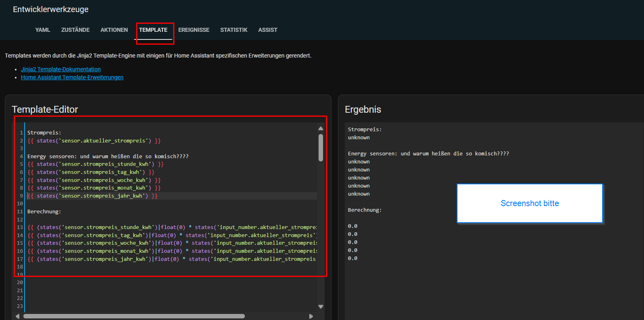Click the editor horizontal scrollbar thumb
Viewport: 644px width, 320px height.
tap(134, 316)
